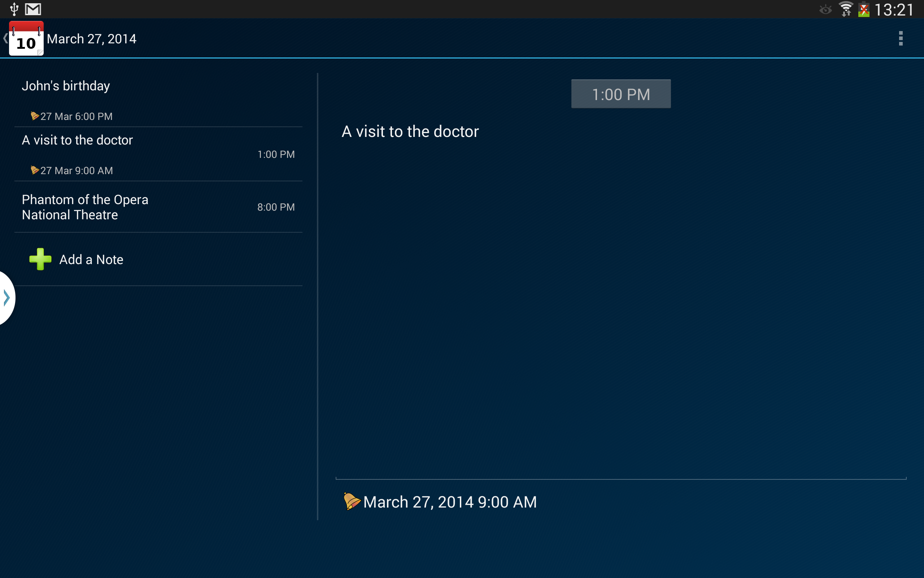Tap the smart stay eye icon

(x=825, y=9)
